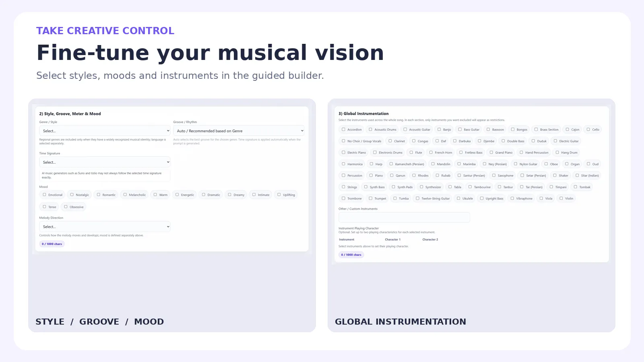Image resolution: width=644 pixels, height=362 pixels.
Task: Tick the Dramatic mood checkbox
Action: tap(204, 195)
